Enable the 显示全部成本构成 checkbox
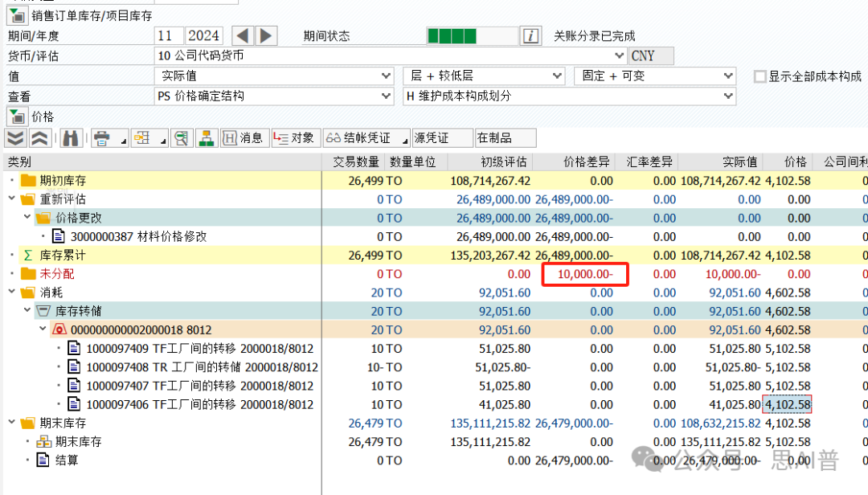The image size is (868, 495). tap(759, 76)
